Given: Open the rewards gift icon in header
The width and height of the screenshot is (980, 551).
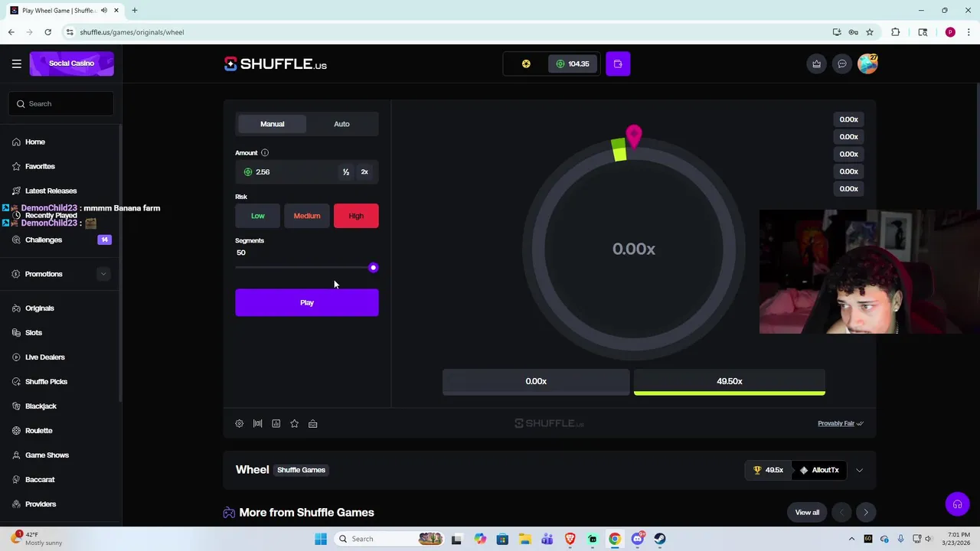Looking at the screenshot, I should pyautogui.click(x=816, y=64).
